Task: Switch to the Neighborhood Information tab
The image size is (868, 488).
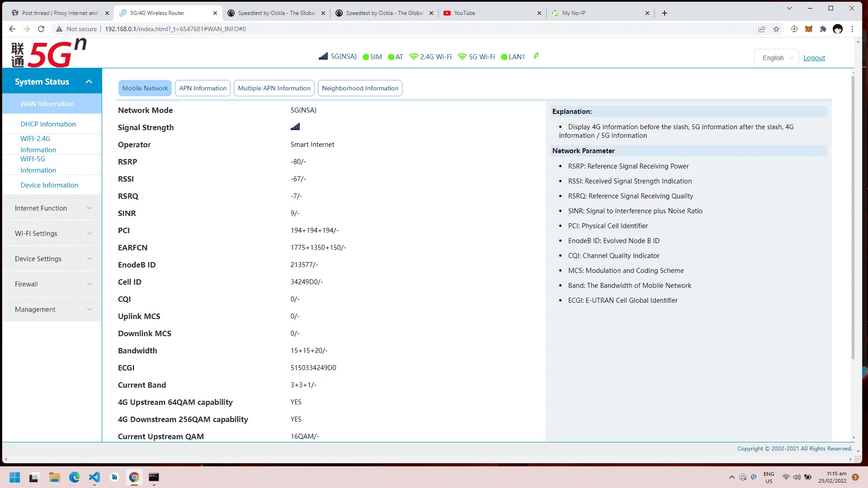Action: click(x=360, y=88)
